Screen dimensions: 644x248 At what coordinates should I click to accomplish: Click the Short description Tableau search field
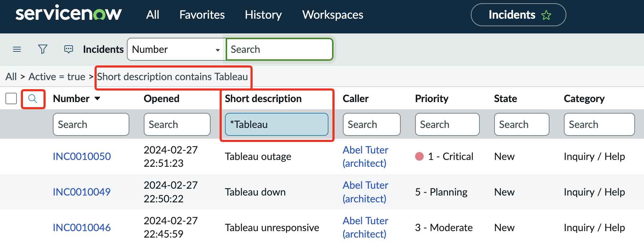(x=276, y=124)
